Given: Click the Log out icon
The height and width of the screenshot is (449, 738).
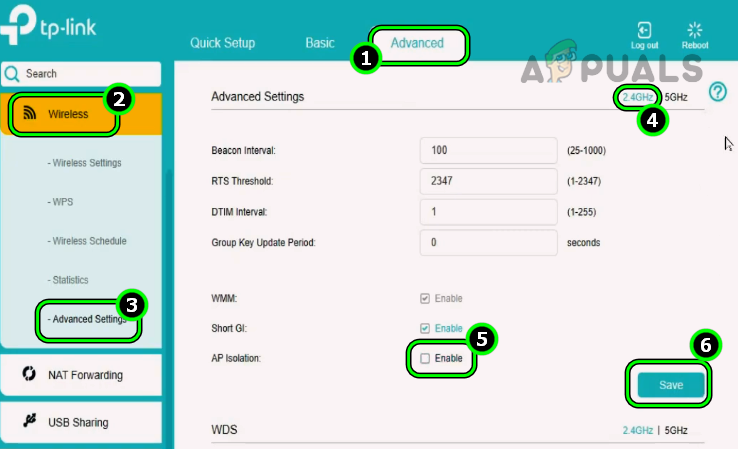Looking at the screenshot, I should click(644, 30).
